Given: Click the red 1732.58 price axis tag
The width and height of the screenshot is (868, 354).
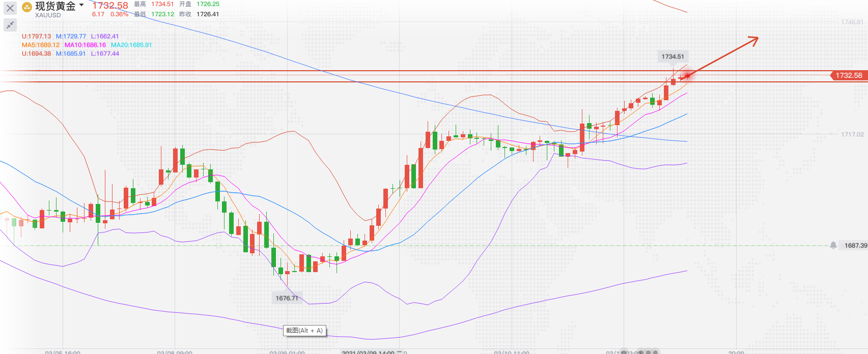Looking at the screenshot, I should coord(848,75).
